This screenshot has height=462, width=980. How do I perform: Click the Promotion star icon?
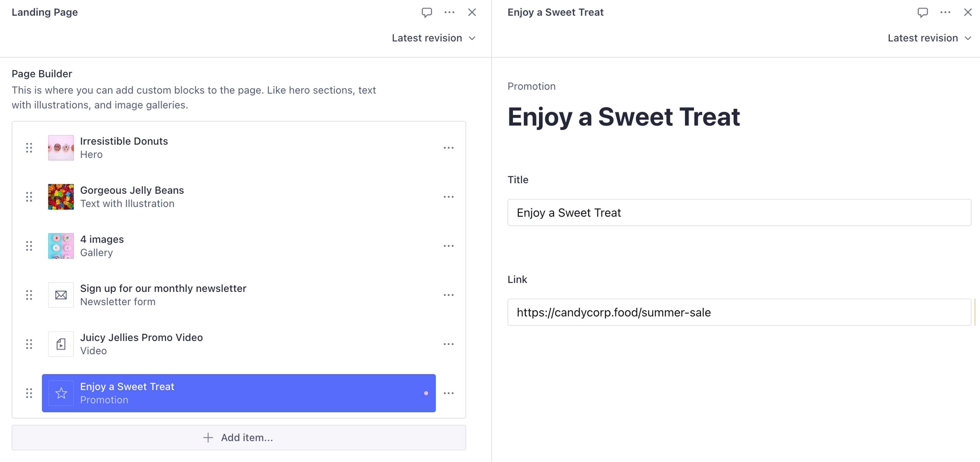(61, 393)
